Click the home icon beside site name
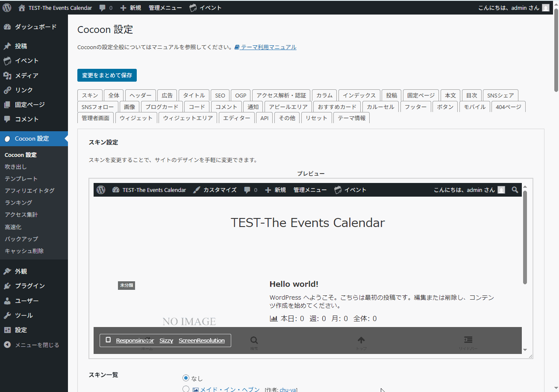559x392 pixels. 22,7
